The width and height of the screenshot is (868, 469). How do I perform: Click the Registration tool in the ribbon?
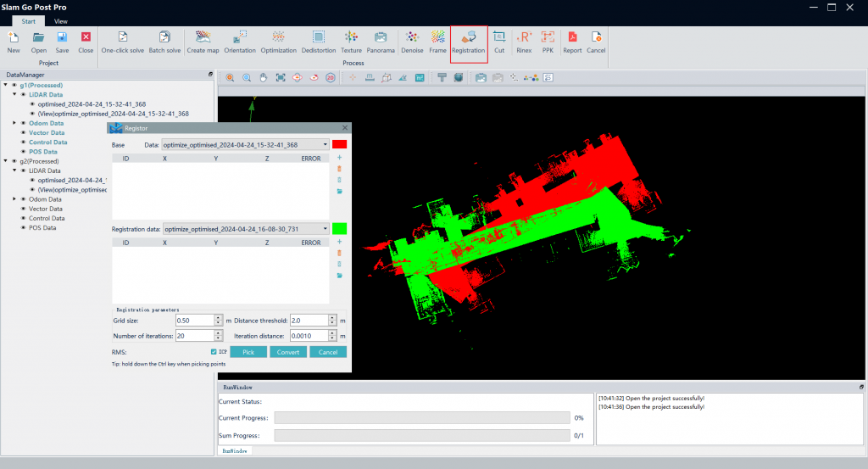coord(468,42)
